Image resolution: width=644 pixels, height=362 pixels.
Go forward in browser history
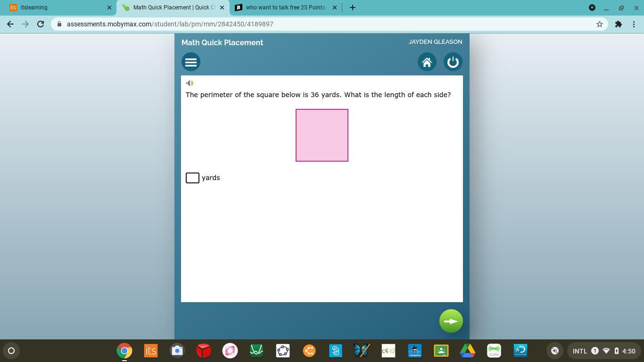(25, 24)
